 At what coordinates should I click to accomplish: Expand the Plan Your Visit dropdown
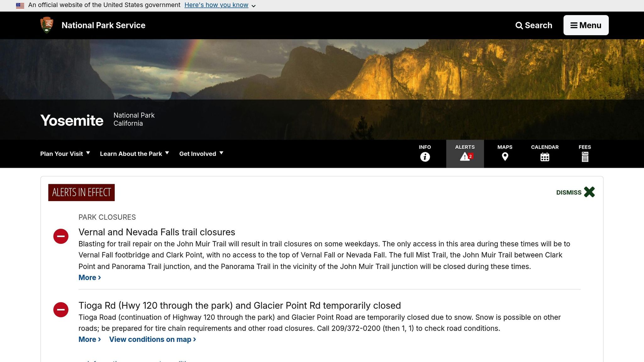[65, 154]
